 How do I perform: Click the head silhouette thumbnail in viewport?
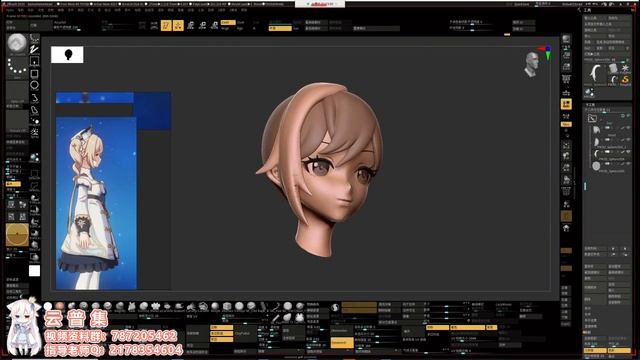[67, 55]
